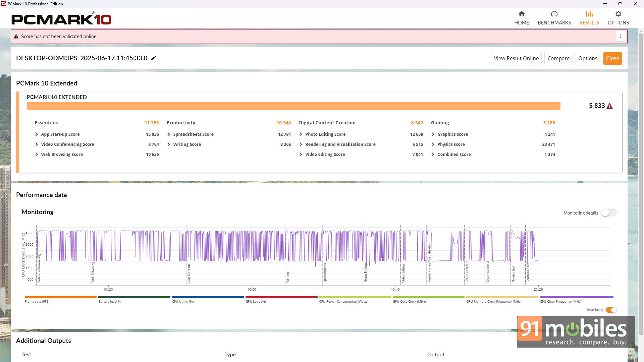Select RESULTS tab label

tap(589, 22)
